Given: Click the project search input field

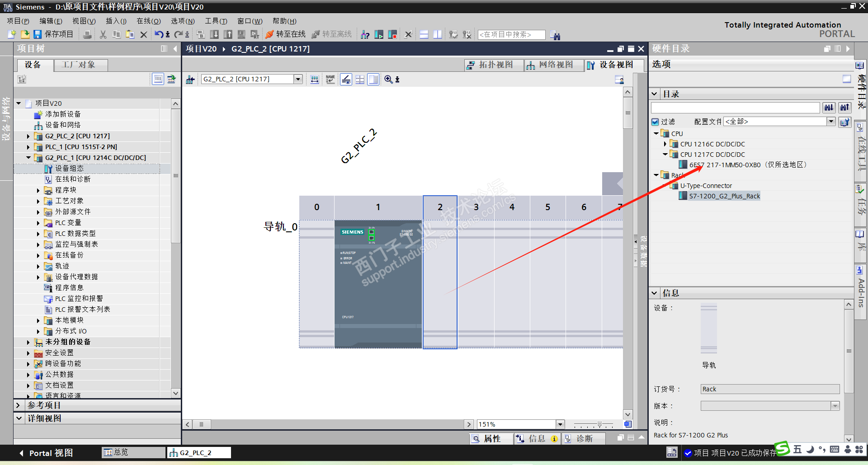Looking at the screenshot, I should coord(511,35).
